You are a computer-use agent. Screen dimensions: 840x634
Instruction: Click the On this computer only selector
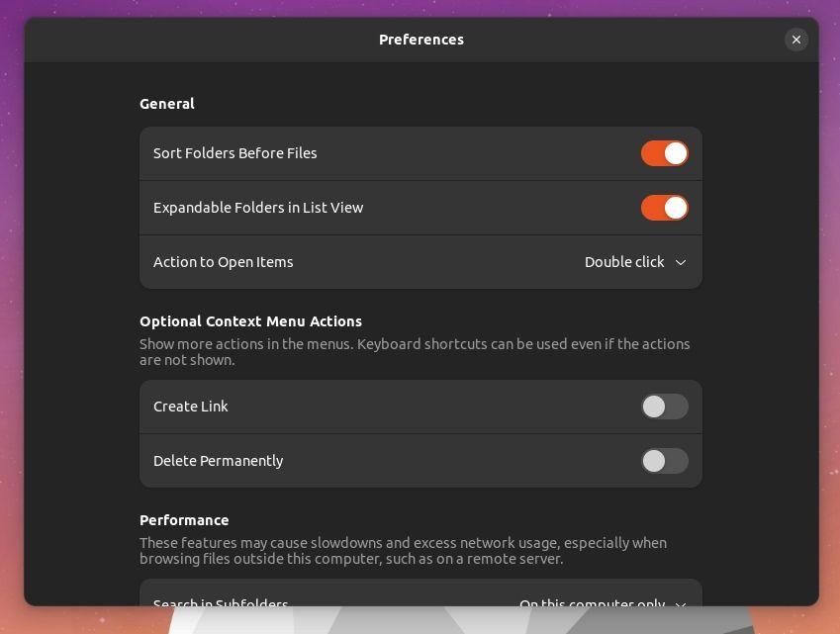pyautogui.click(x=604, y=604)
